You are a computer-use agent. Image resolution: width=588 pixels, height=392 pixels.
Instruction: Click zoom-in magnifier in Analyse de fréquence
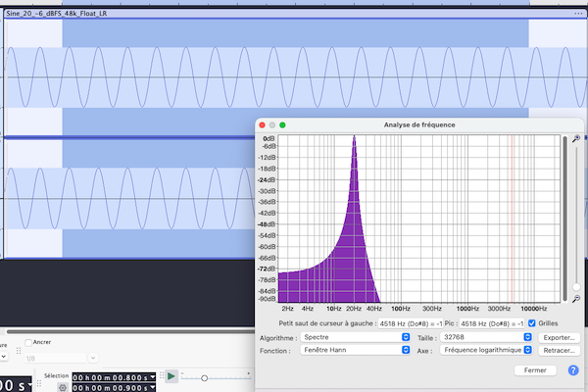click(x=576, y=138)
